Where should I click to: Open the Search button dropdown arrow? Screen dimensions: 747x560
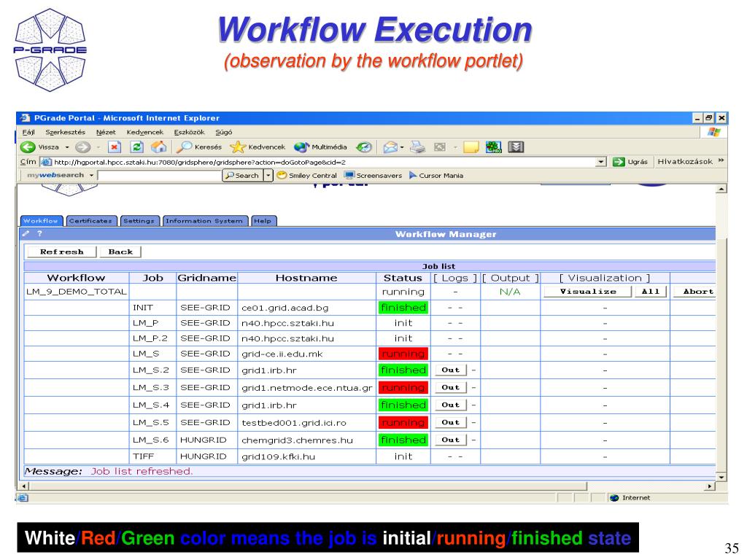268,175
